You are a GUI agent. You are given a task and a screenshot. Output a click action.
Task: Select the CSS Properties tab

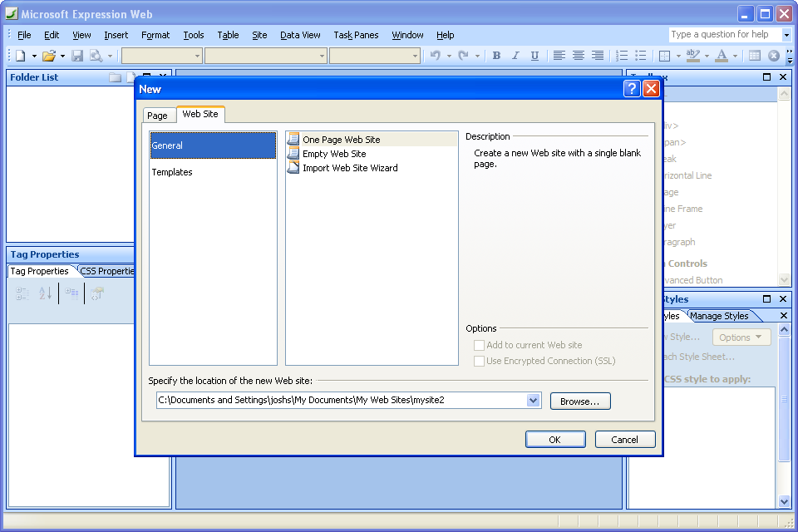[x=107, y=271]
